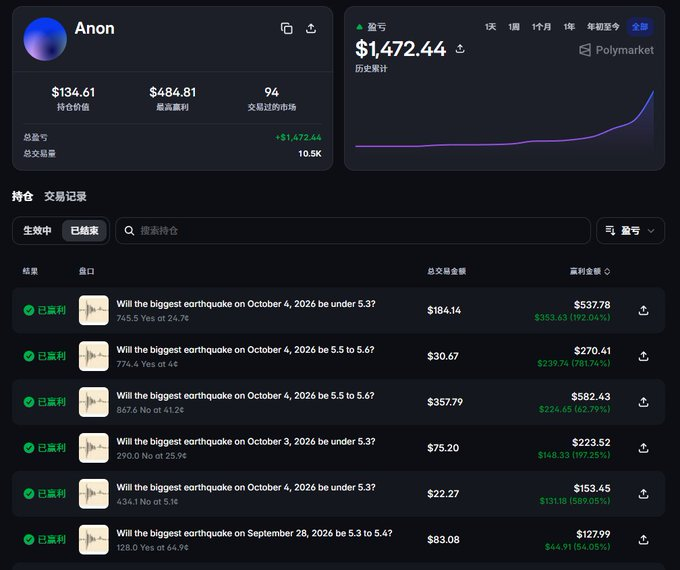Switch to the 持仓 tab
The width and height of the screenshot is (680, 570).
click(23, 197)
